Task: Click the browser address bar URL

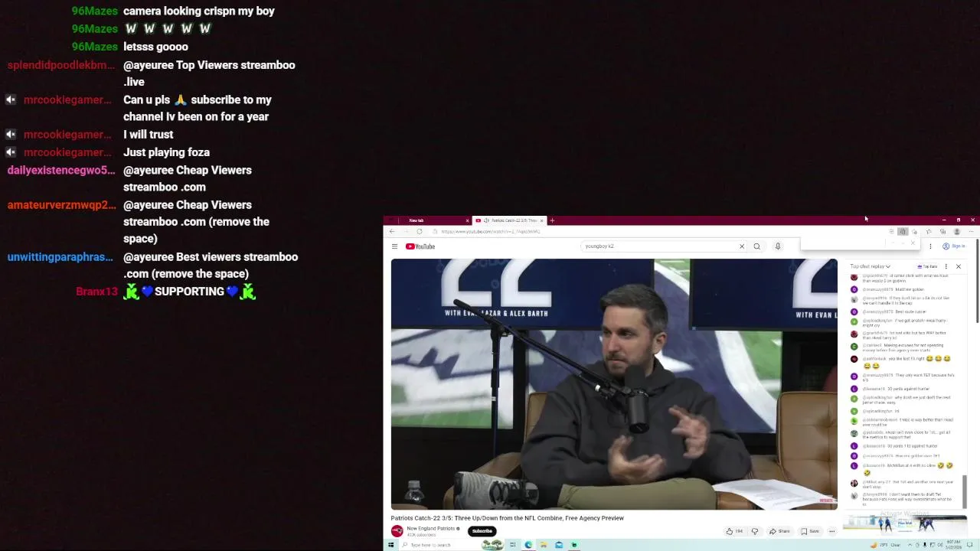Action: click(490, 231)
